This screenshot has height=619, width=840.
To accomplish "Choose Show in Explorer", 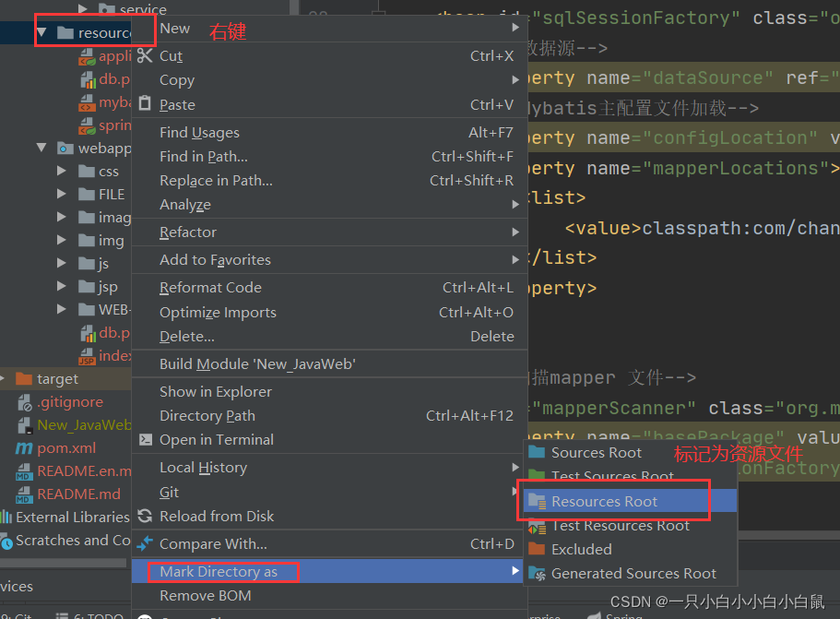I will pyautogui.click(x=329, y=392).
